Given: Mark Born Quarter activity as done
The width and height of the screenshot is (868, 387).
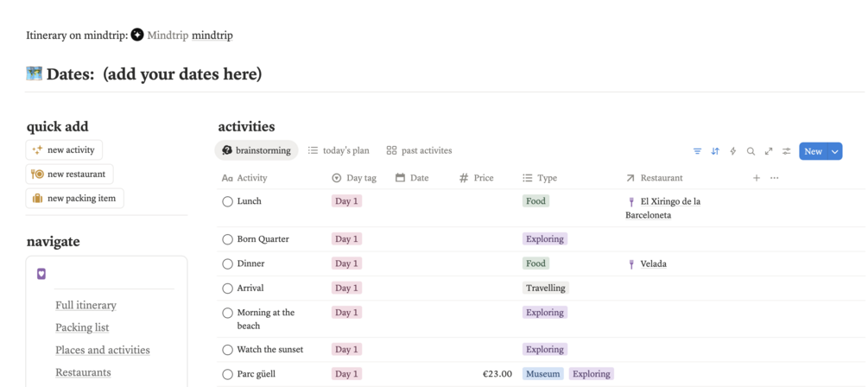Looking at the screenshot, I should pyautogui.click(x=227, y=239).
